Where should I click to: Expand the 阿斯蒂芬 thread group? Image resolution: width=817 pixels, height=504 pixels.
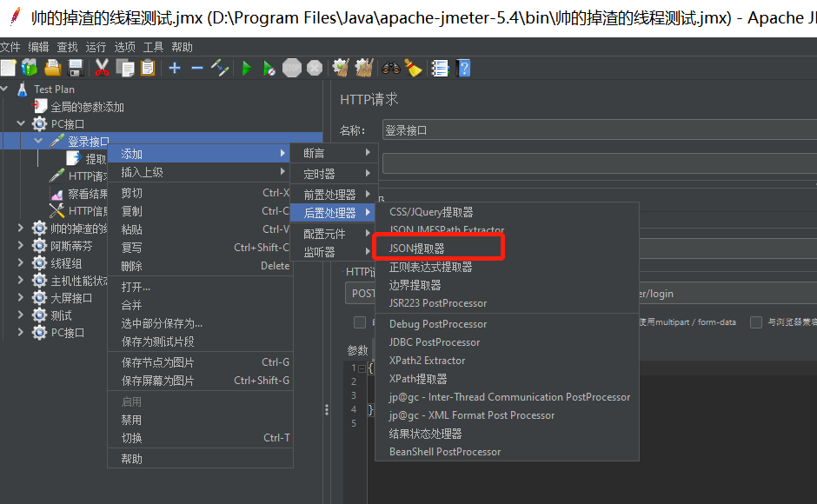(21, 246)
